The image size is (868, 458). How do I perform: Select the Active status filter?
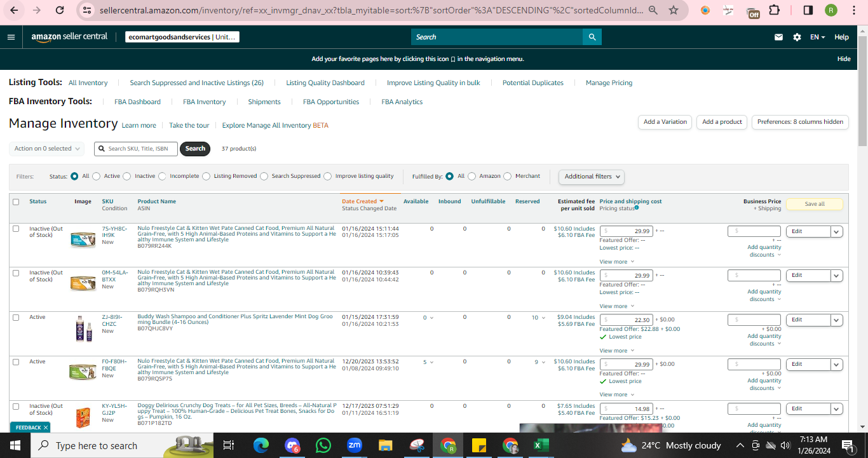[97, 176]
